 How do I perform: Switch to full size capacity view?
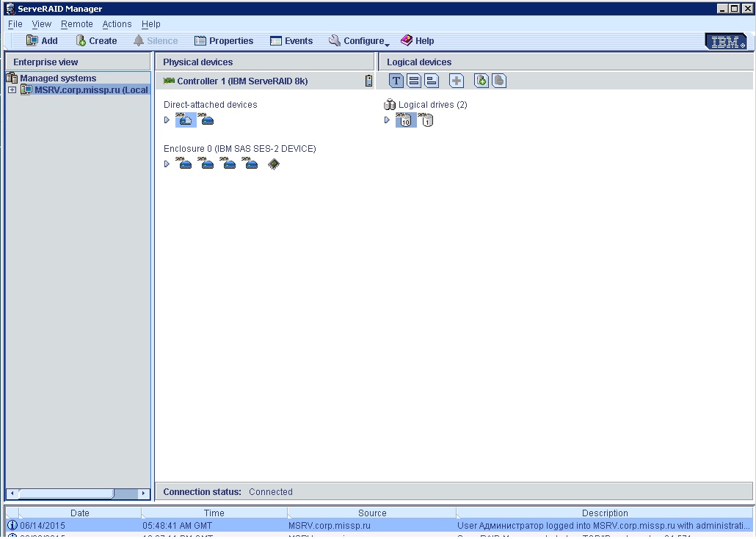(414, 81)
